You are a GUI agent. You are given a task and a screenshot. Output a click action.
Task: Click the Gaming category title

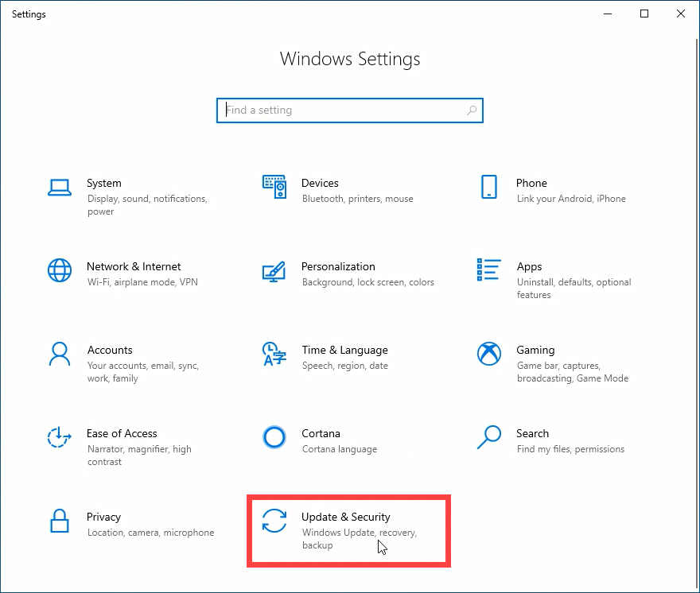click(535, 350)
